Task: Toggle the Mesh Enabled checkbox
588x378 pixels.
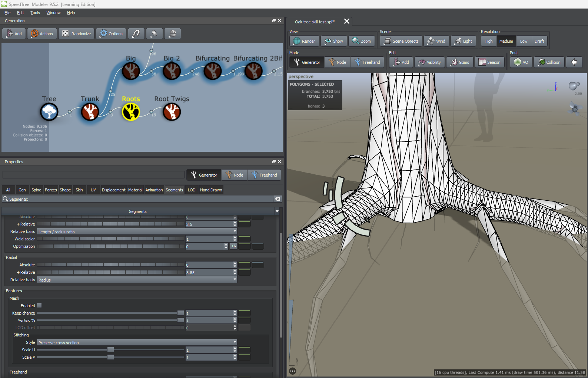Action: [39, 306]
